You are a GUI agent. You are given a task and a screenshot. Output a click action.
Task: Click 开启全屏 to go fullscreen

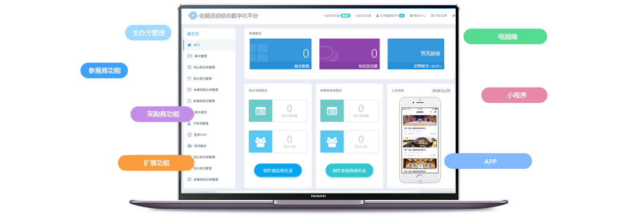point(440,16)
